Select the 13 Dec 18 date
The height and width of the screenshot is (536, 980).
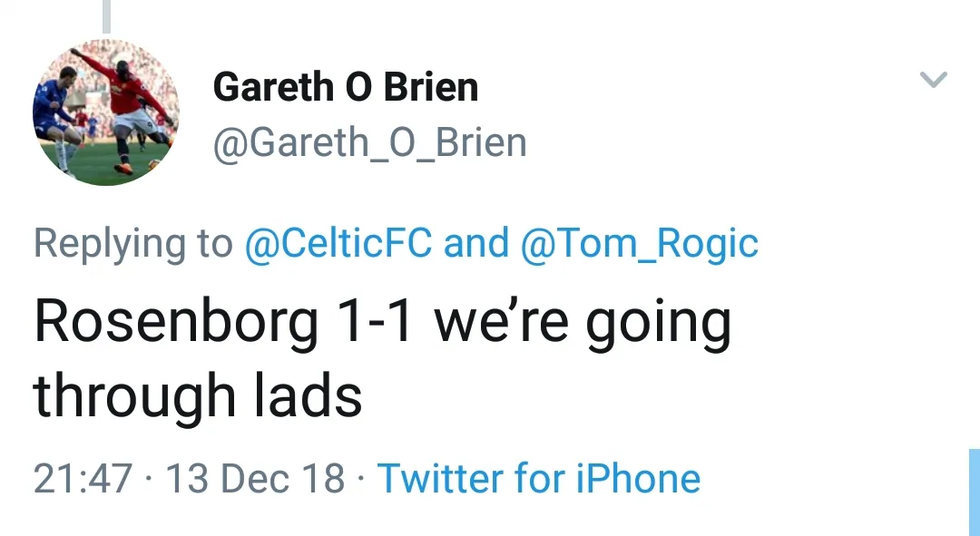coord(255,479)
